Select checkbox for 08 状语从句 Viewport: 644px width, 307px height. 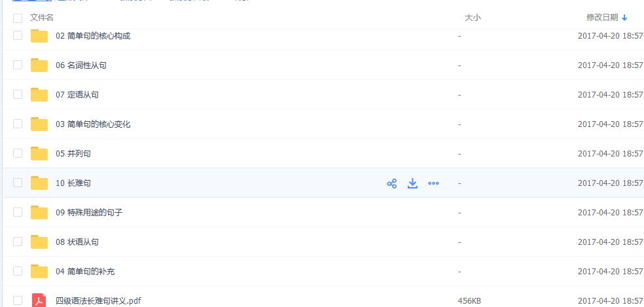pyautogui.click(x=18, y=242)
